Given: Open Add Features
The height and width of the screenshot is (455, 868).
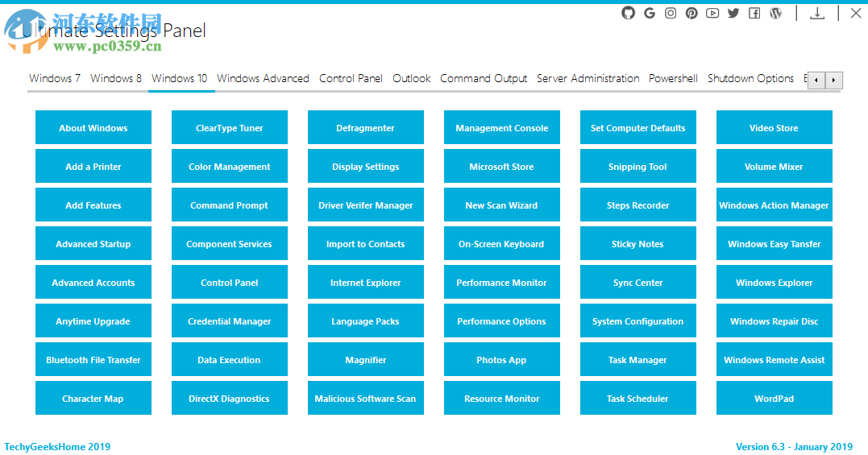Looking at the screenshot, I should 93,205.
